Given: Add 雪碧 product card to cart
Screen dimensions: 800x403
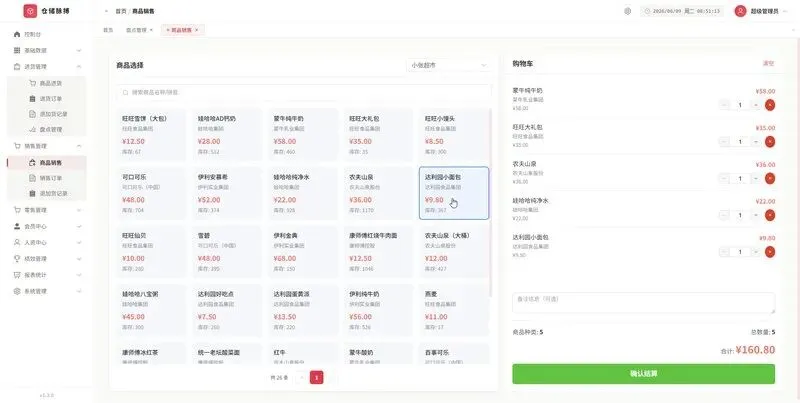Looking at the screenshot, I should [x=227, y=251].
